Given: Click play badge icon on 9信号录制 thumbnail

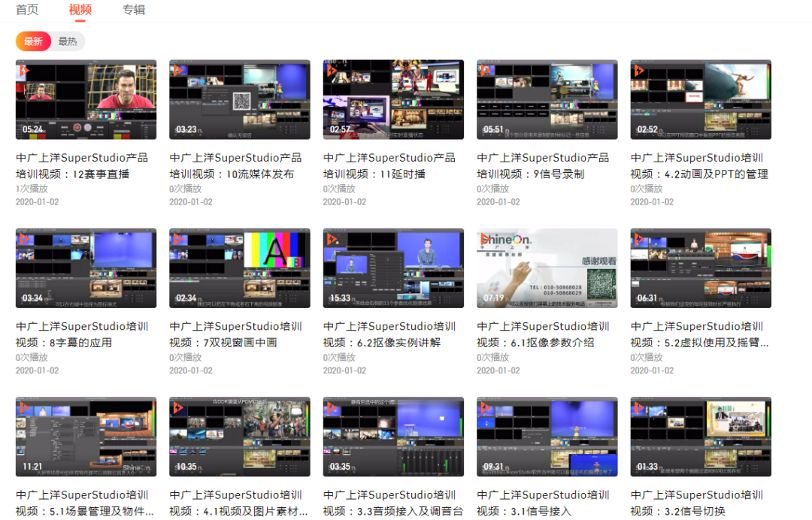Looking at the screenshot, I should 485,70.
